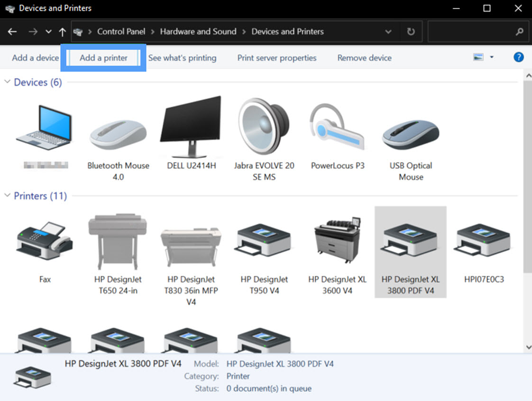Click the address bar location icon
Viewport: 532px width, 401px height.
[78, 32]
